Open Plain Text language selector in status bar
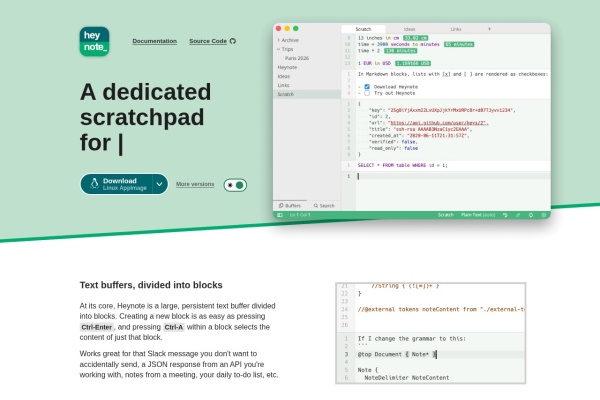This screenshot has width=600, height=400. 478,215
